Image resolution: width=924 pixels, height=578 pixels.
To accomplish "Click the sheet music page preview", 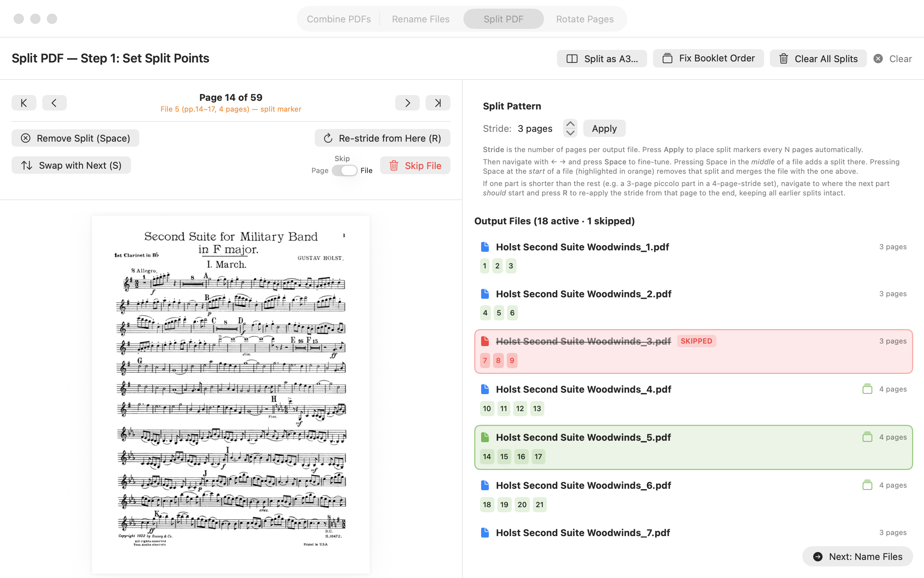I will pyautogui.click(x=231, y=394).
